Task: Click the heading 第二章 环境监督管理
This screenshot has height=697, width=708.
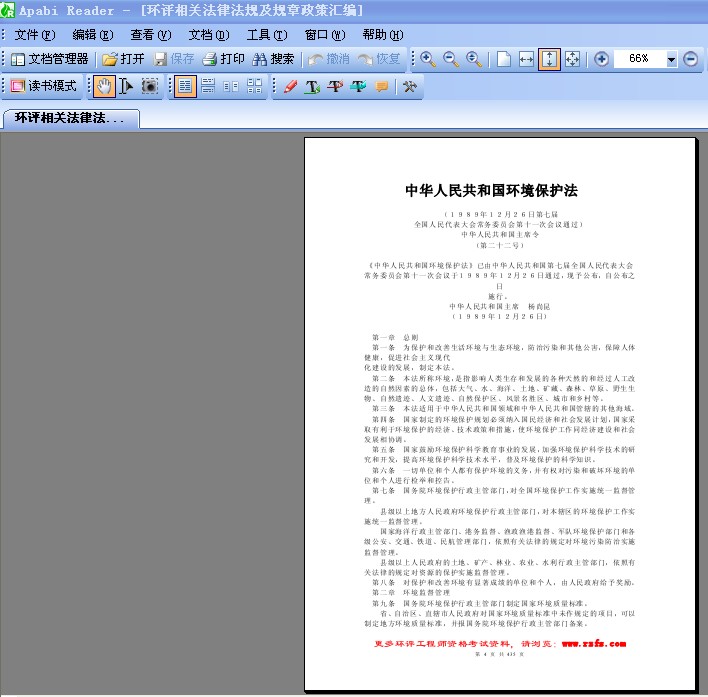Action: coord(410,592)
